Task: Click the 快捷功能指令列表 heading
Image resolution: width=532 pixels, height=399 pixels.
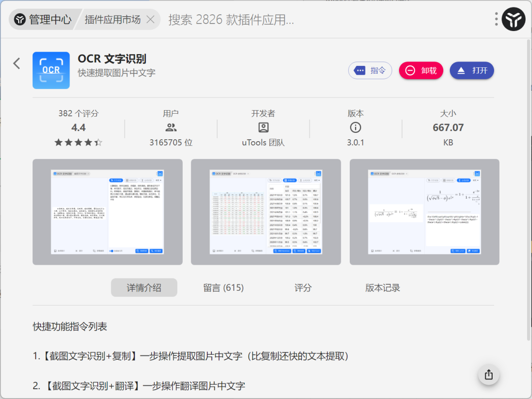Action: point(70,327)
